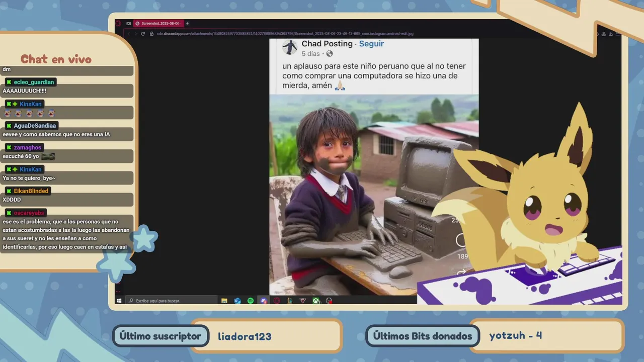
Task: Click the 'Último suscriptor' label
Action: click(160, 336)
